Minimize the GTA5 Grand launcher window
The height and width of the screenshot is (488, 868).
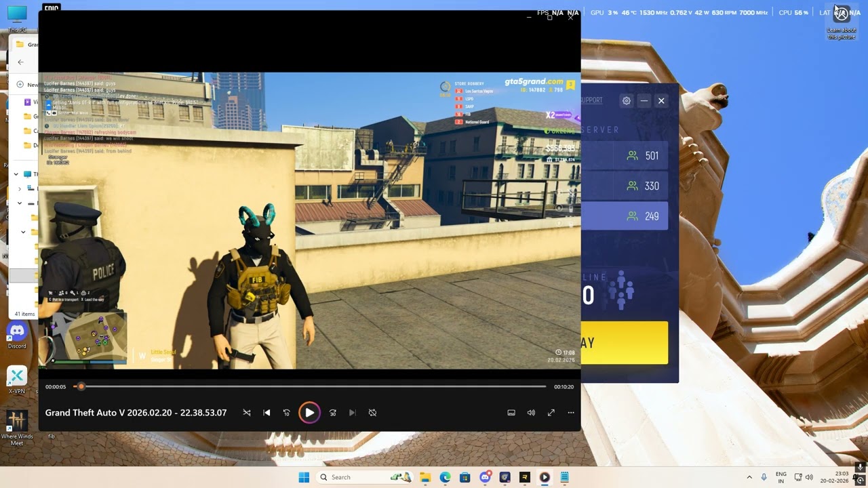644,101
